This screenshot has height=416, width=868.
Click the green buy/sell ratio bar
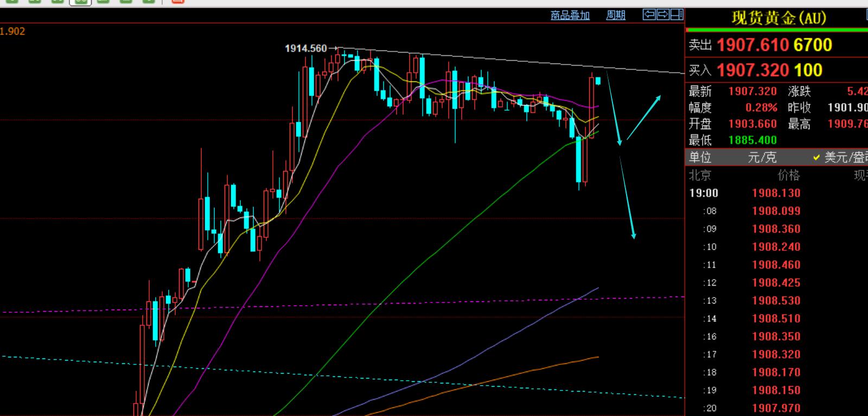pos(777,30)
